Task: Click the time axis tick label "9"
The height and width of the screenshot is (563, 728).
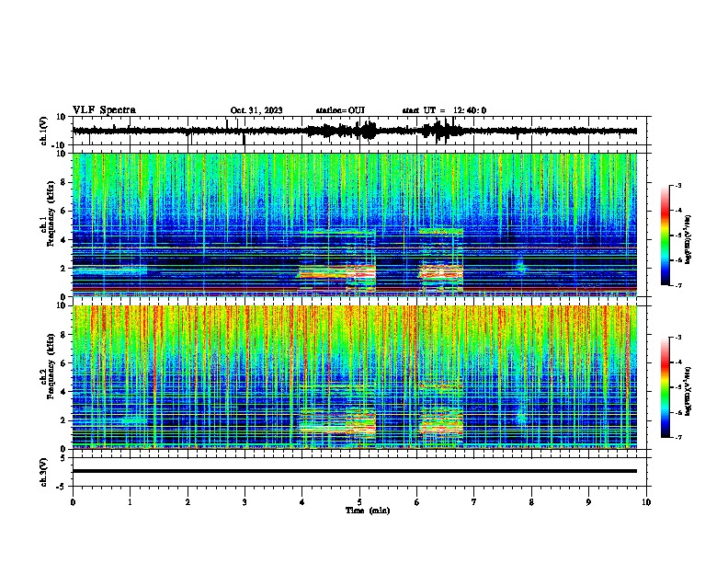Action: coord(588,502)
